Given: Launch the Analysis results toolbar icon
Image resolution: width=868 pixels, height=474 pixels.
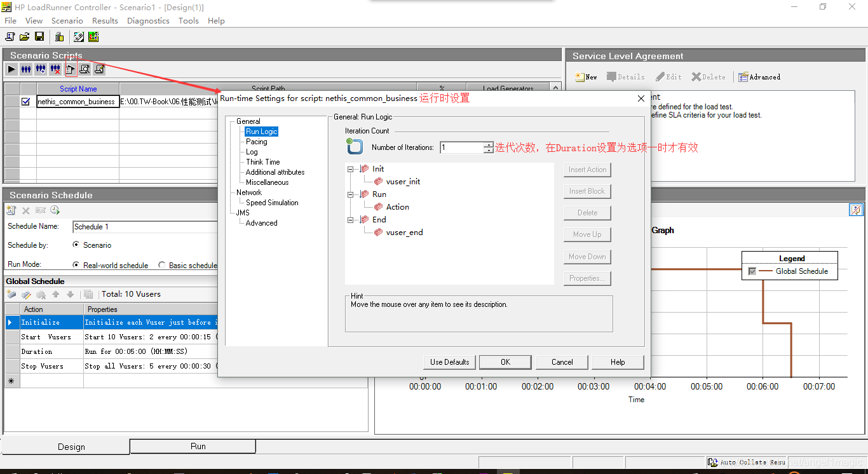Looking at the screenshot, I should tap(93, 37).
